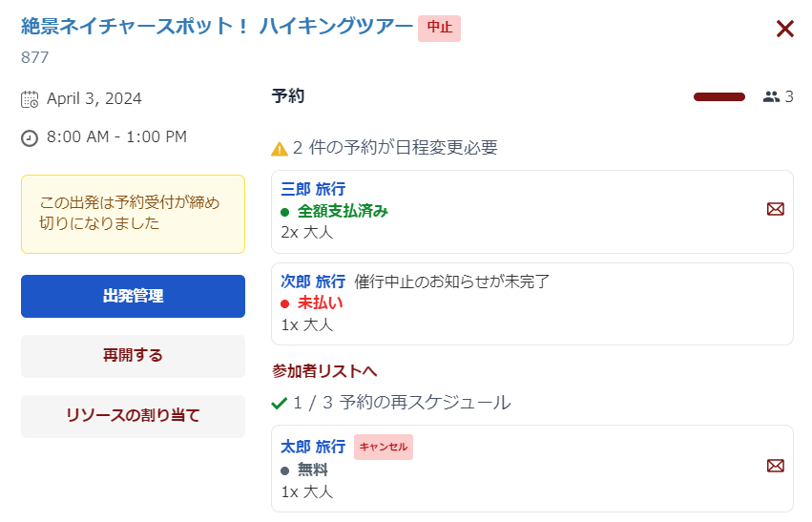This screenshot has width=812, height=522.
Task: Click the participants count icon
Action: [771, 96]
